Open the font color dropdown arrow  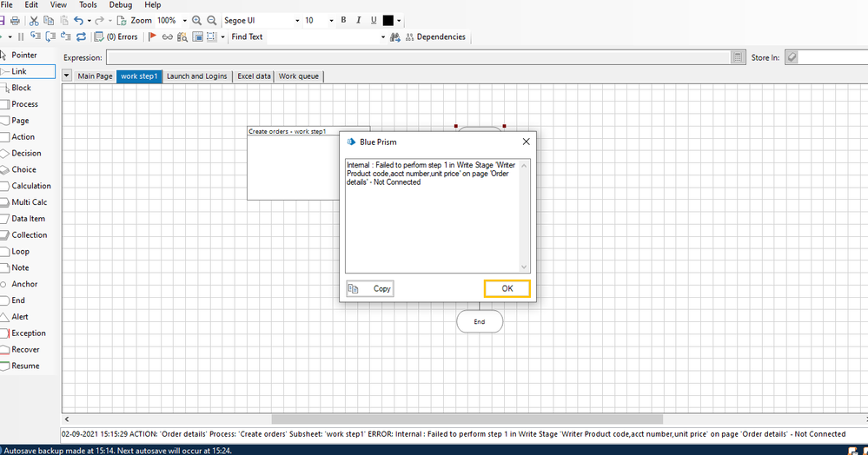[x=399, y=21]
